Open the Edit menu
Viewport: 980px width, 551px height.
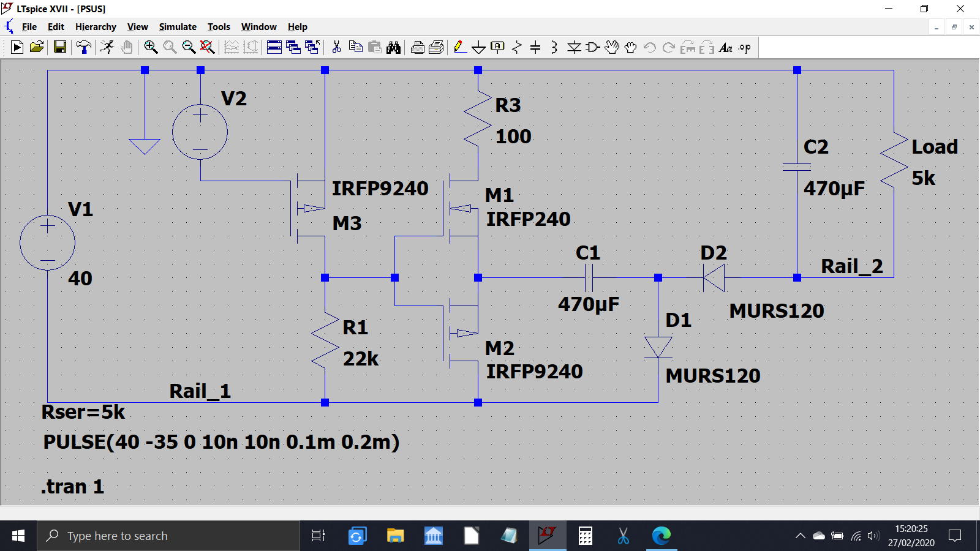[x=56, y=27]
